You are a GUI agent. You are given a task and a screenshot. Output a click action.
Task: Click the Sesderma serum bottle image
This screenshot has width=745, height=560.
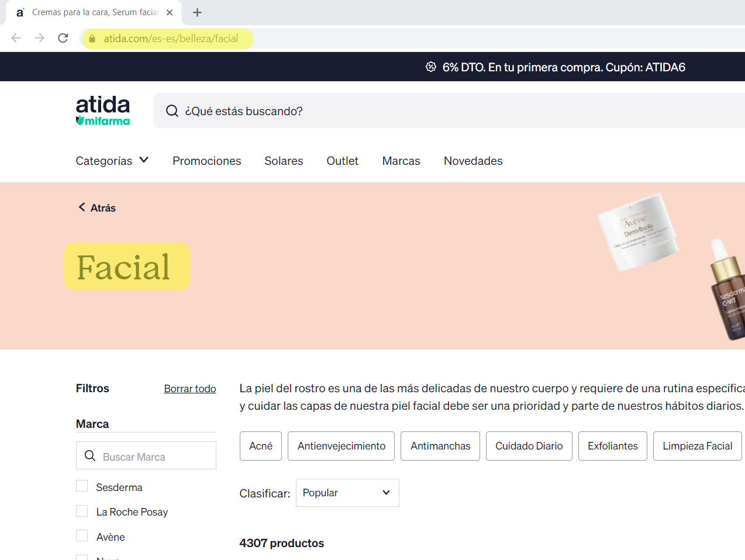pyautogui.click(x=727, y=289)
